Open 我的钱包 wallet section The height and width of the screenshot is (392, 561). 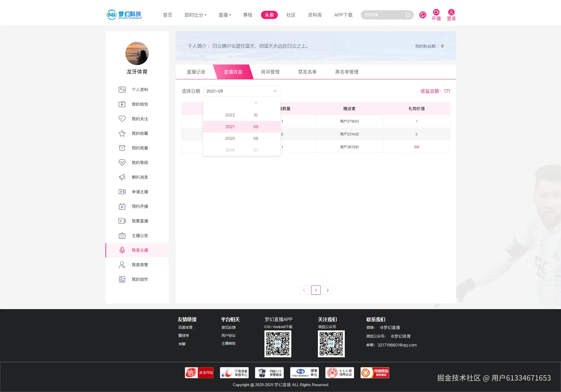click(x=140, y=104)
